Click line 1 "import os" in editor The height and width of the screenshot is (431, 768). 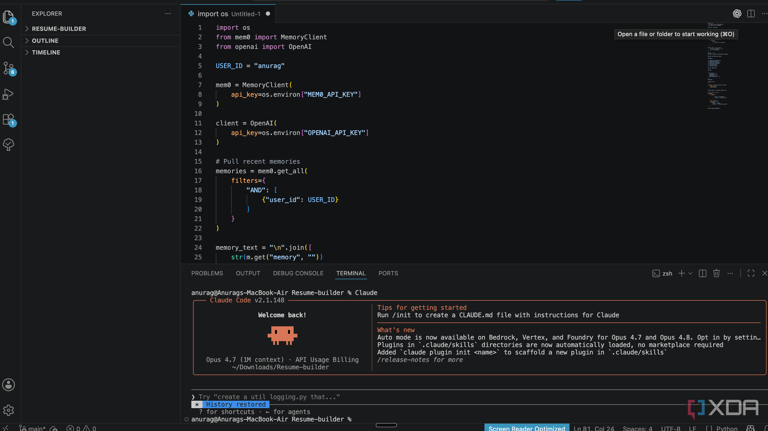click(233, 27)
